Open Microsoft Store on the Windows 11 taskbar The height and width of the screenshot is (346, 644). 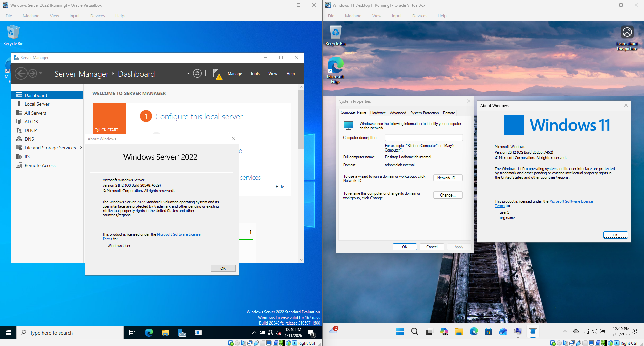(488, 332)
